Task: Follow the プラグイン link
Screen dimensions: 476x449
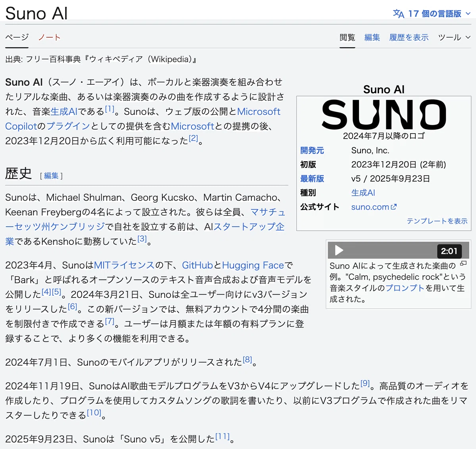Action: (68, 126)
